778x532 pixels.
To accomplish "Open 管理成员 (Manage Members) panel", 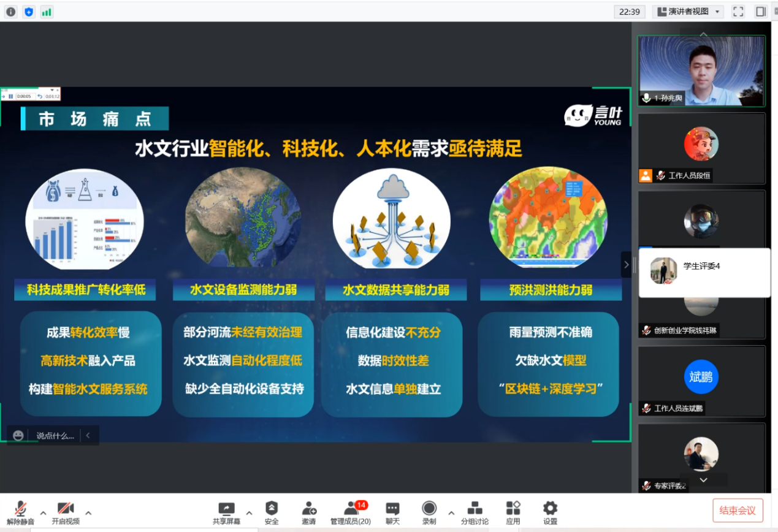I will point(351,512).
